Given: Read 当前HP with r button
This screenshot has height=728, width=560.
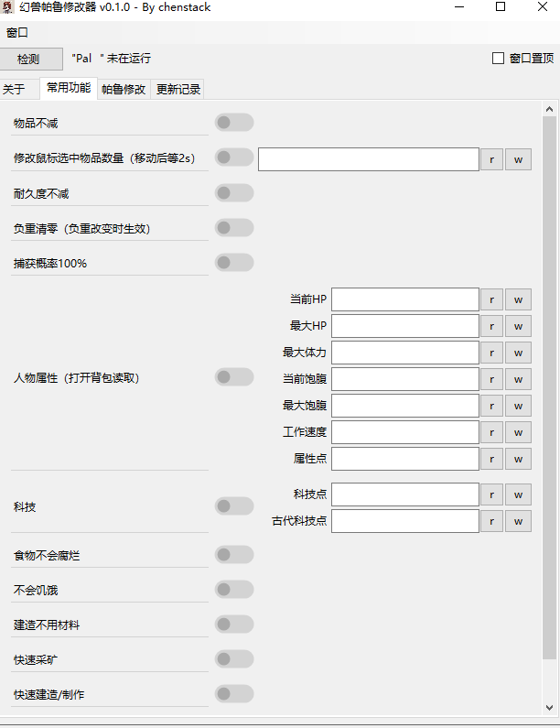Looking at the screenshot, I should point(491,299).
